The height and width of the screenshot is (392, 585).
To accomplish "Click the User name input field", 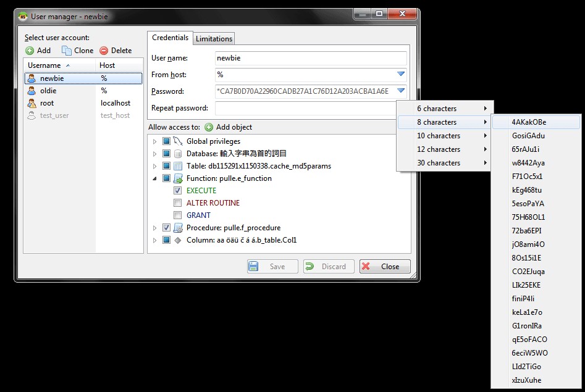I will pyautogui.click(x=311, y=58).
